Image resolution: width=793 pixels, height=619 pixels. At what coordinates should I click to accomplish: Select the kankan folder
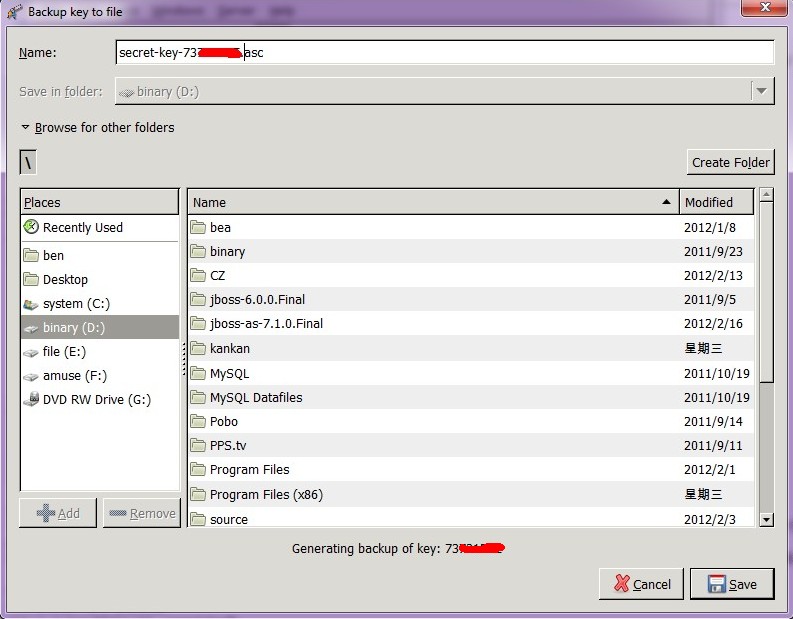coord(471,348)
